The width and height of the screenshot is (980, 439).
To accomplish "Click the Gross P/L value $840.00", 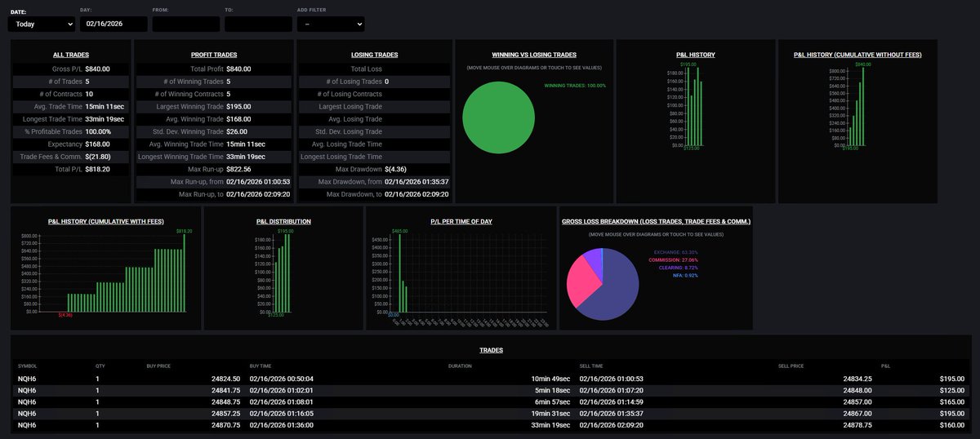I will (x=96, y=69).
